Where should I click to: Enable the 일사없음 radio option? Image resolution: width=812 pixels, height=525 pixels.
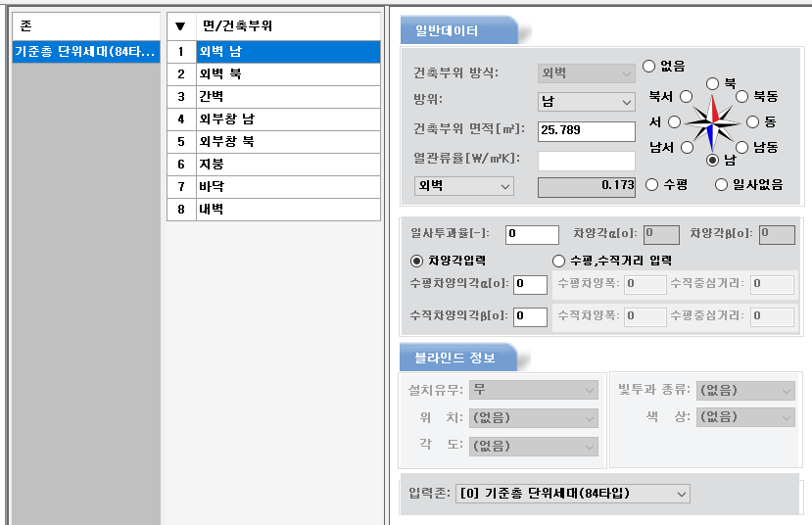click(722, 184)
